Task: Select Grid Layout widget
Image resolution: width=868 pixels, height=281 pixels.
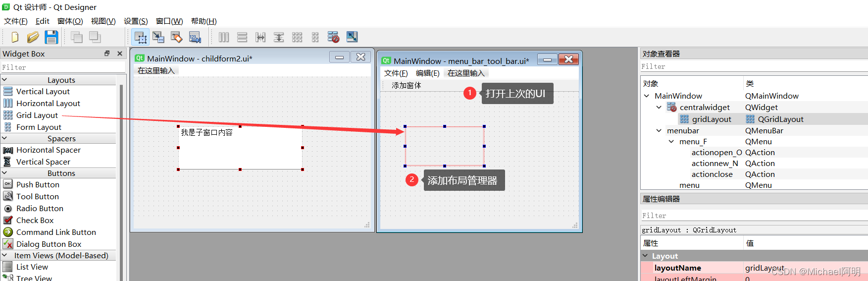Action: click(37, 115)
